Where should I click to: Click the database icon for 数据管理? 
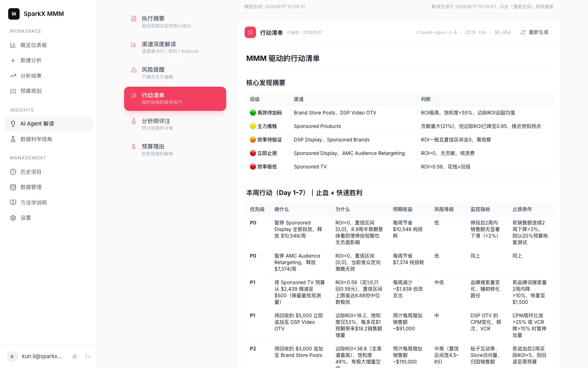click(x=13, y=187)
